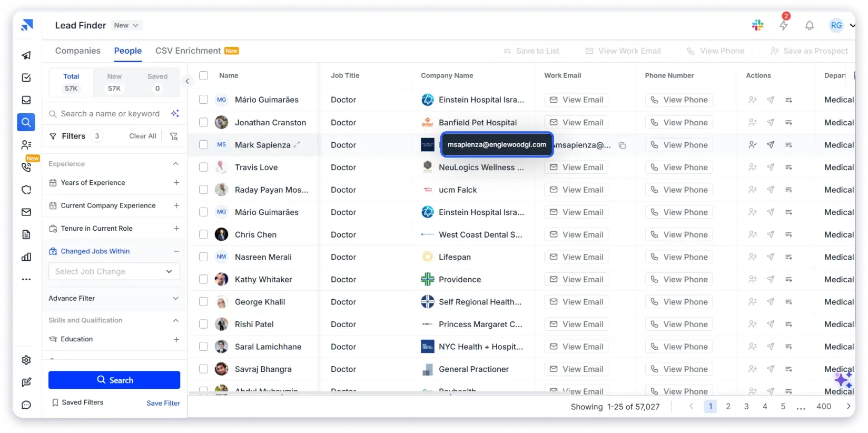Click the send icon in Travis Love's row

tap(771, 168)
